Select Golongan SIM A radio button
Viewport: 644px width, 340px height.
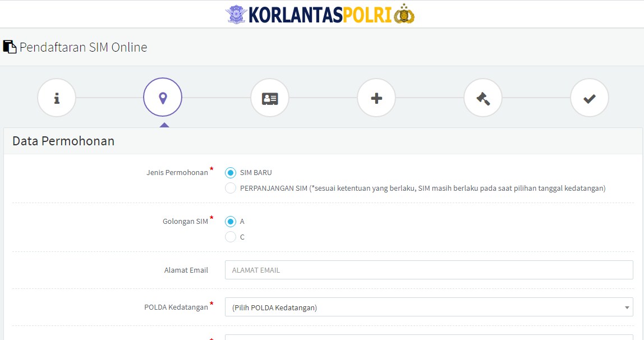tap(231, 221)
